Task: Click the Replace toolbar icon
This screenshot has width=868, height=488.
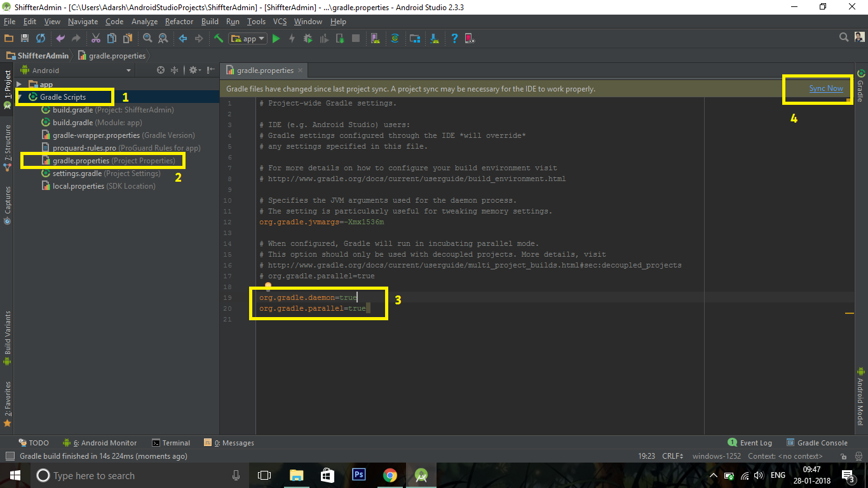Action: click(163, 39)
